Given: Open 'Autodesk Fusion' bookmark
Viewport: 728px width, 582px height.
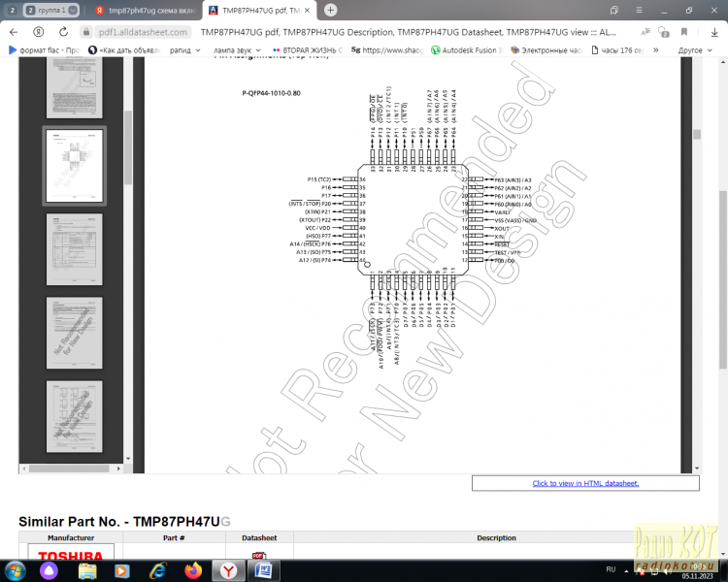Looking at the screenshot, I should [x=467, y=50].
